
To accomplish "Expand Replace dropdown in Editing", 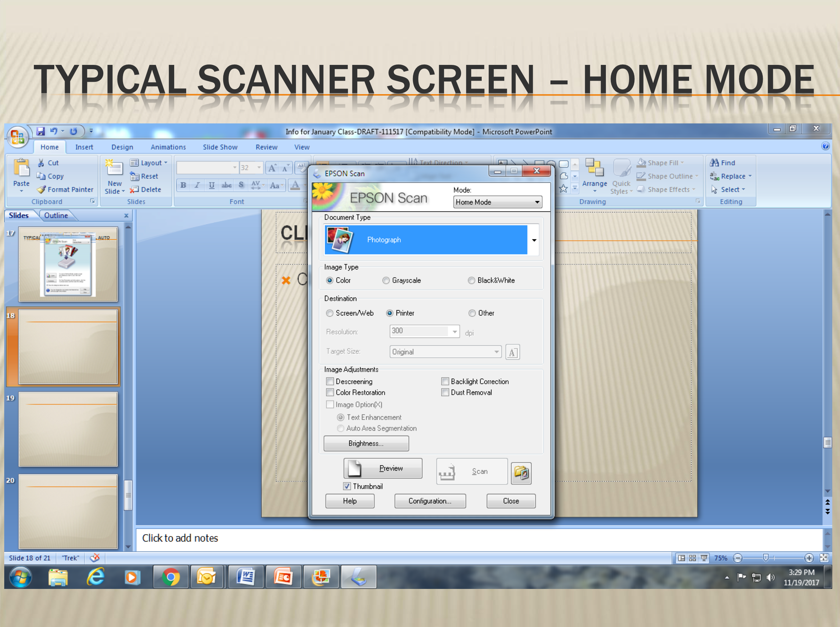I will click(750, 176).
